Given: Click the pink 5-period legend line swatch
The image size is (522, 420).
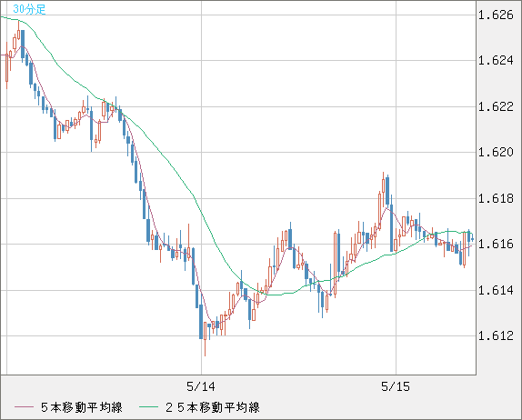Looking at the screenshot, I should (x=24, y=407).
